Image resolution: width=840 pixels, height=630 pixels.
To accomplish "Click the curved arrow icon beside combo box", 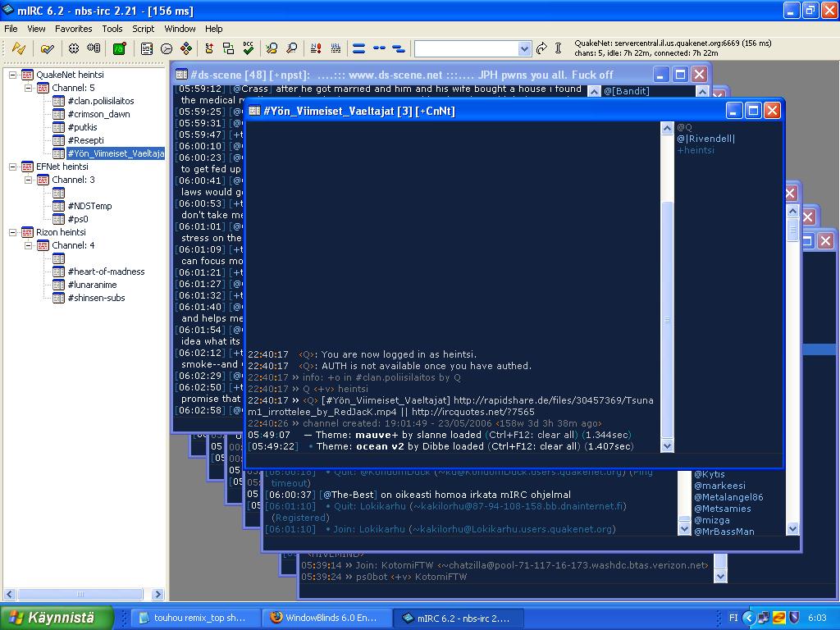I will pos(541,48).
